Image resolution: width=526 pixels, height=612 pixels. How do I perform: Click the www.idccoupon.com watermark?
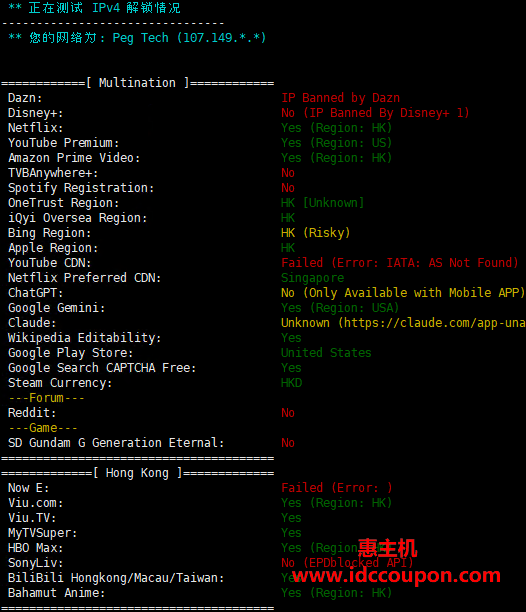(x=396, y=575)
